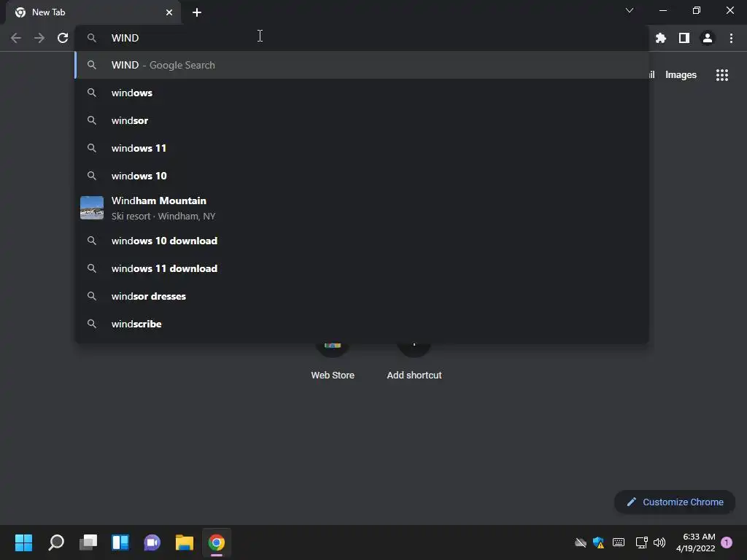The image size is (747, 560).
Task: Open File Explorer from the taskbar
Action: 185,542
